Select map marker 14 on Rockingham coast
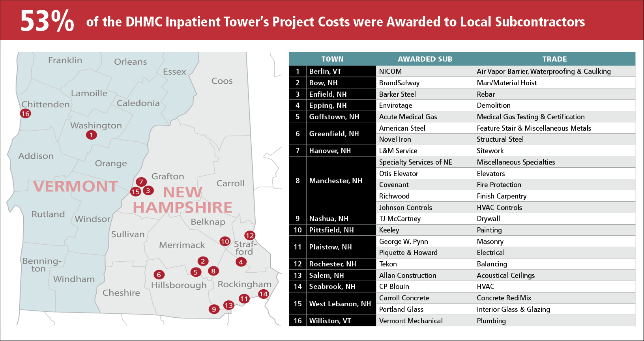Screen dimensions: 644x341 point(263,294)
